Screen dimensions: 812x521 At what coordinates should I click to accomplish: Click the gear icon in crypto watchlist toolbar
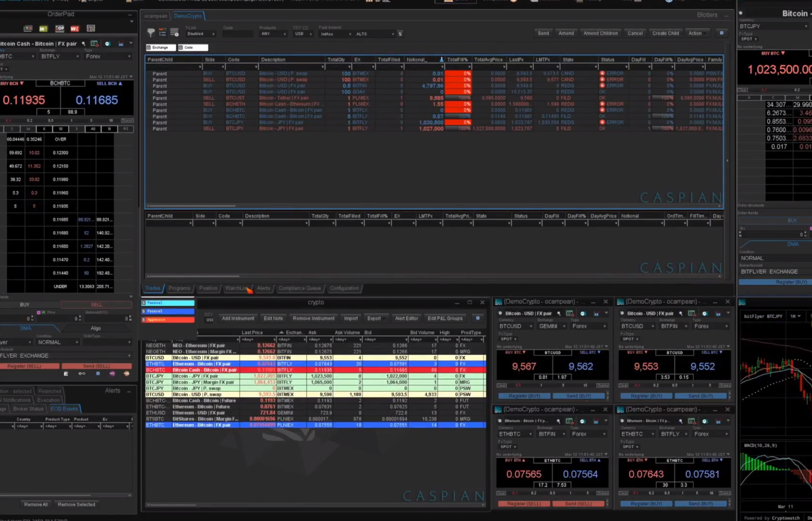[x=477, y=318]
